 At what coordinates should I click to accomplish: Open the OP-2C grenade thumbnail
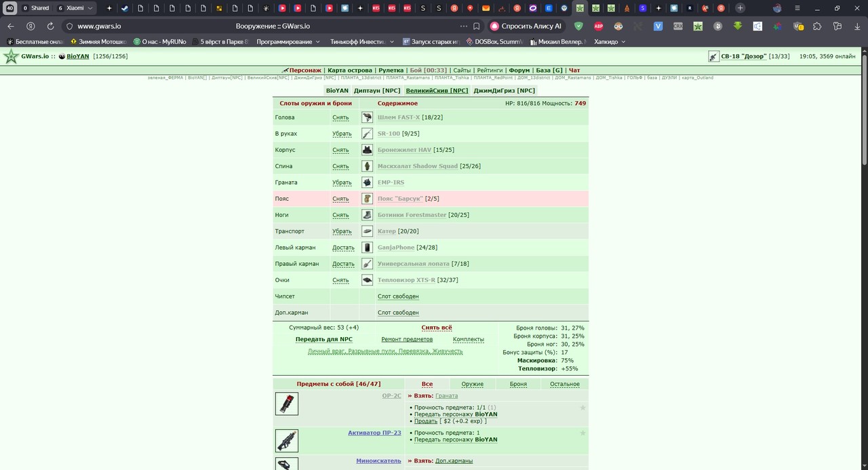pos(287,404)
